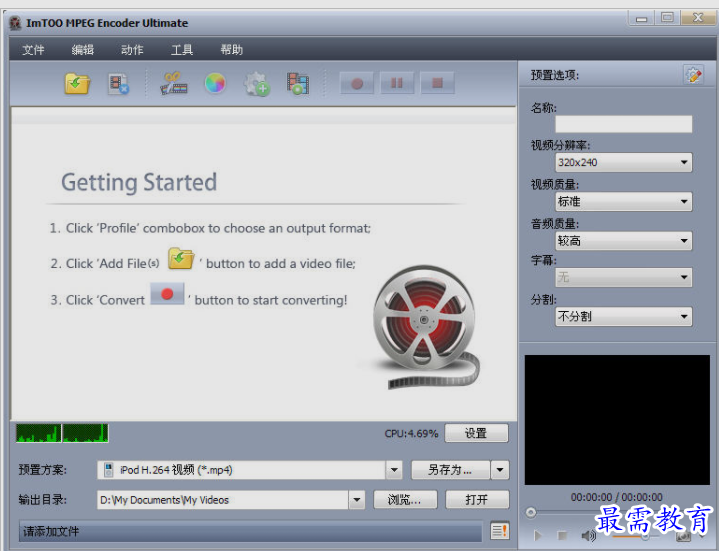
Task: Click the Add Profile gear icon
Action: [257, 84]
